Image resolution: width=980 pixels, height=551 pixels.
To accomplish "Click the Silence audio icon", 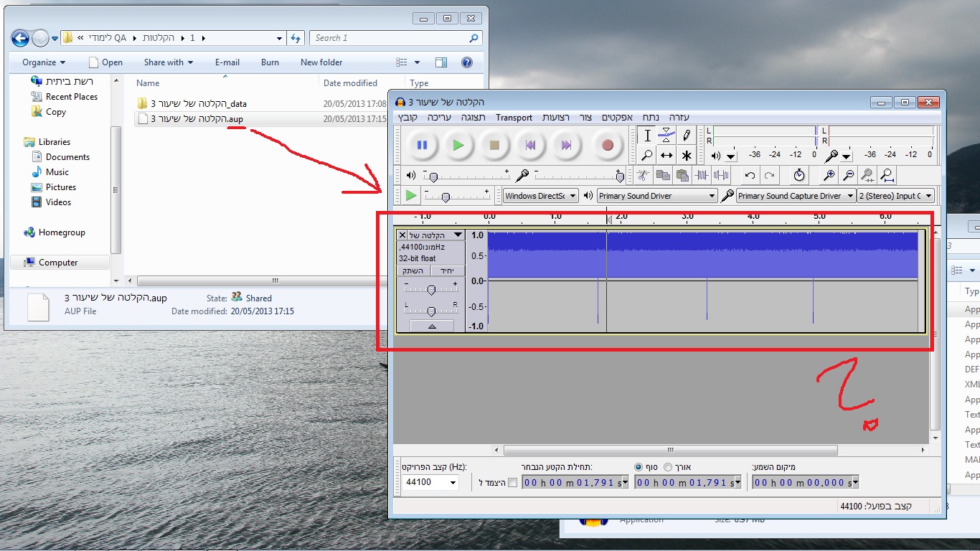I will point(721,175).
